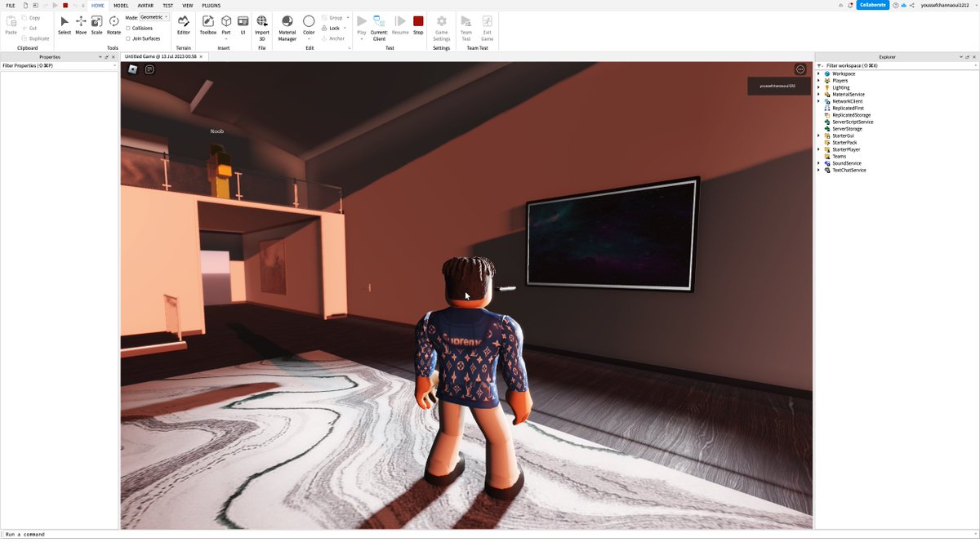This screenshot has width=980, height=551.
Task: Open the notifications bell
Action: click(850, 5)
